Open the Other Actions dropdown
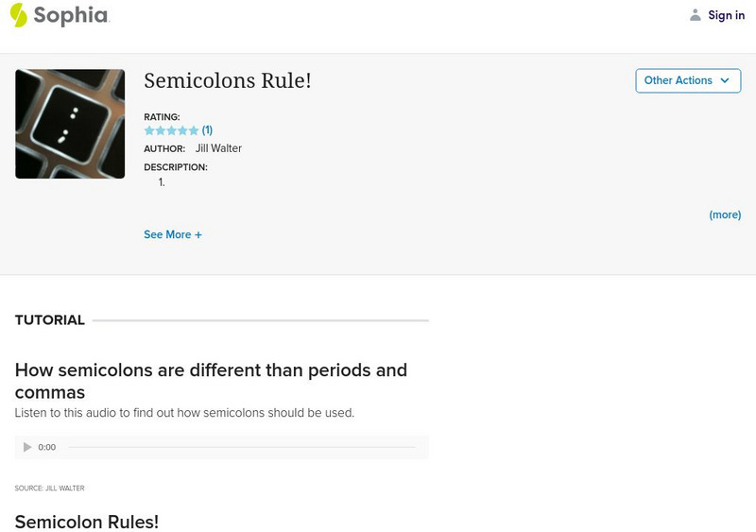This screenshot has height=532, width=756. 687,80
